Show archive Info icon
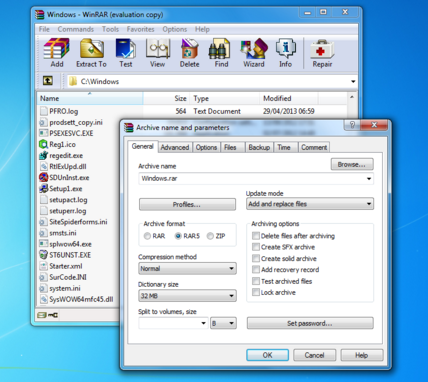The width and height of the screenshot is (428, 382). (x=286, y=48)
